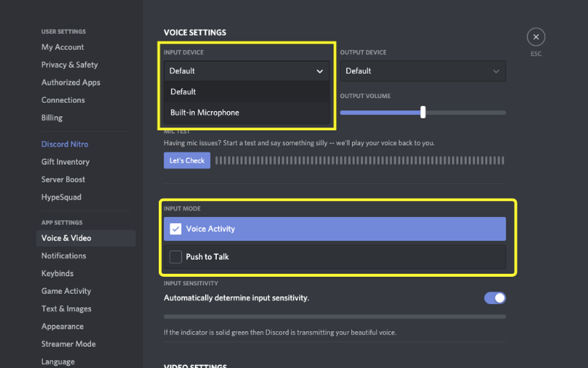This screenshot has width=588, height=368.
Task: Toggle automatic input sensitivity switch
Action: coord(495,298)
